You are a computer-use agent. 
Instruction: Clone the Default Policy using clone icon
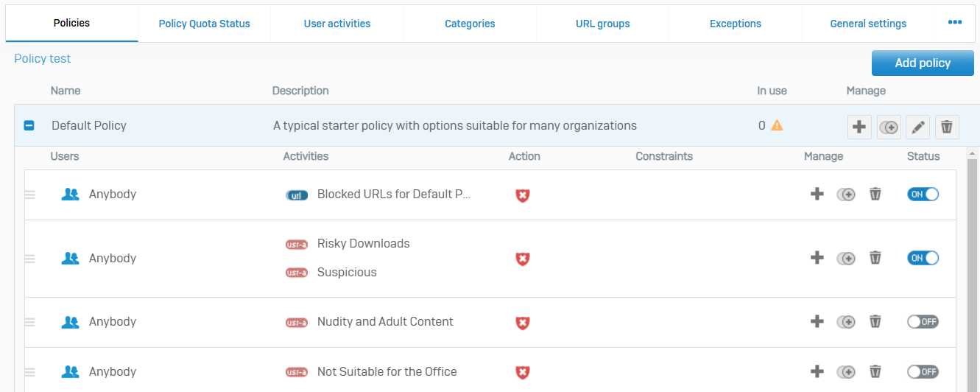(x=889, y=127)
